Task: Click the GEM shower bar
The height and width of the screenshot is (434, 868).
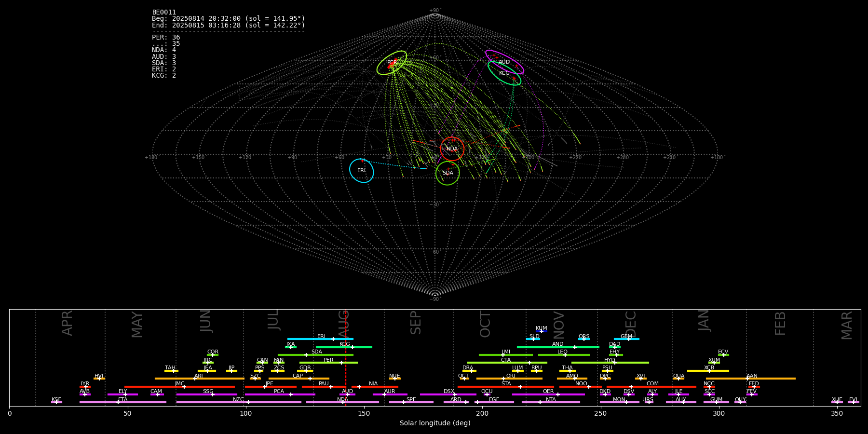Action: pos(626,339)
